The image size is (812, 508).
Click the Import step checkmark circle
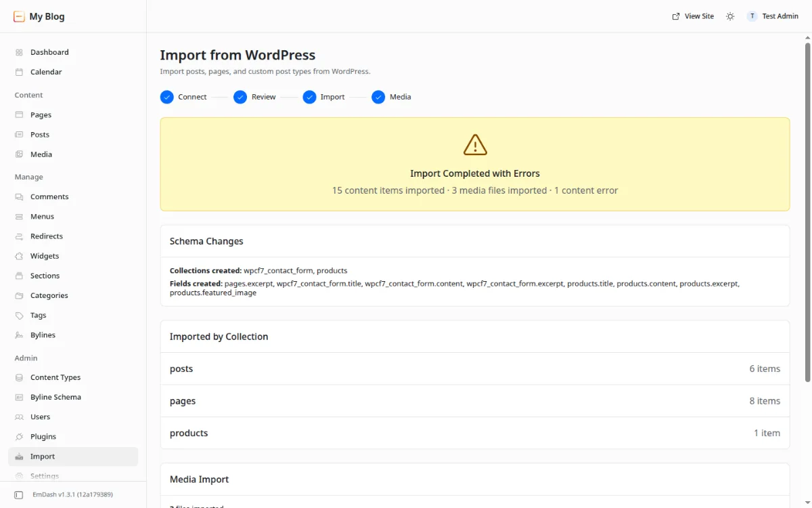[309, 97]
